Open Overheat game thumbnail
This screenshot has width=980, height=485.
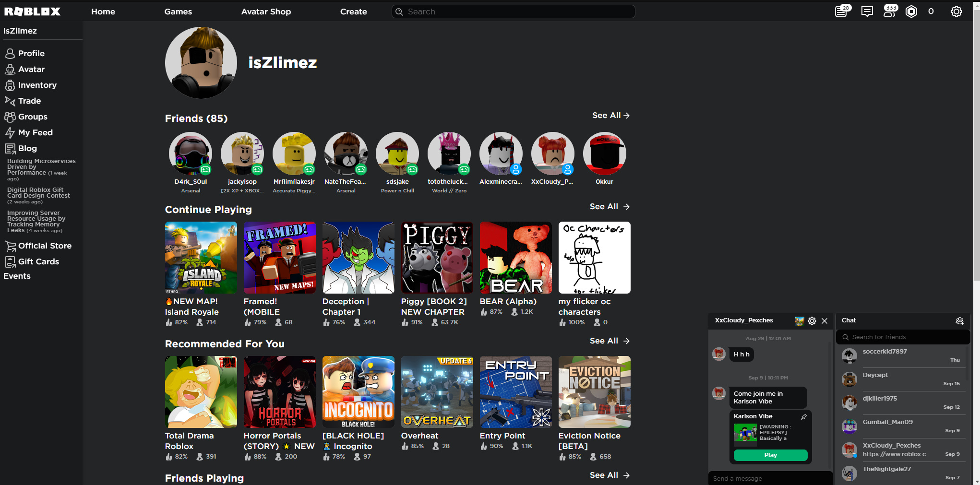pos(437,392)
